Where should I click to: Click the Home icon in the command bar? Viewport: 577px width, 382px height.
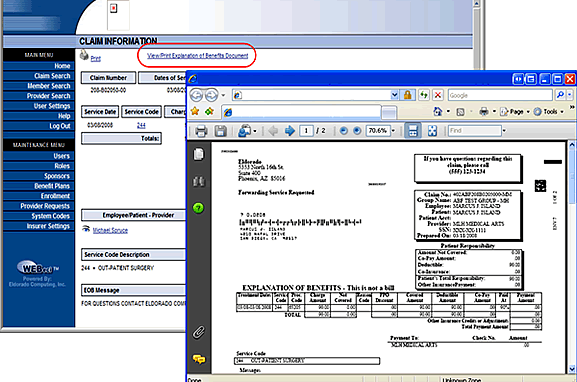pyautogui.click(x=438, y=111)
